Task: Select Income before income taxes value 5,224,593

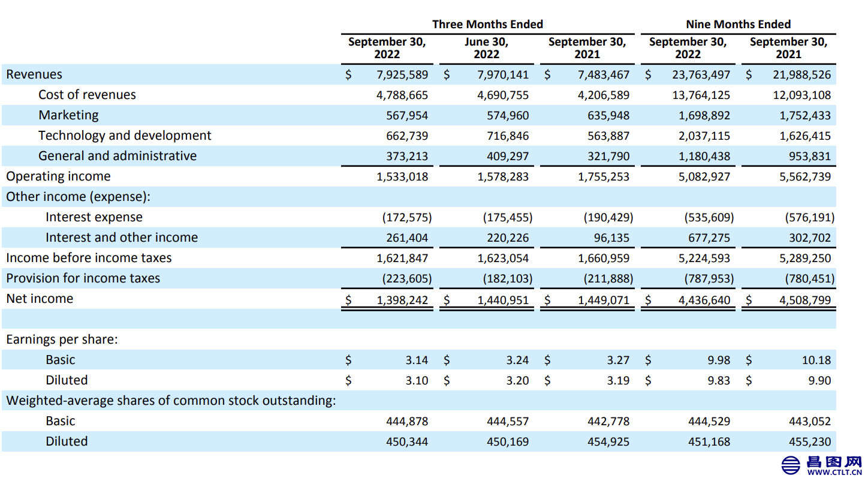Action: tap(705, 258)
